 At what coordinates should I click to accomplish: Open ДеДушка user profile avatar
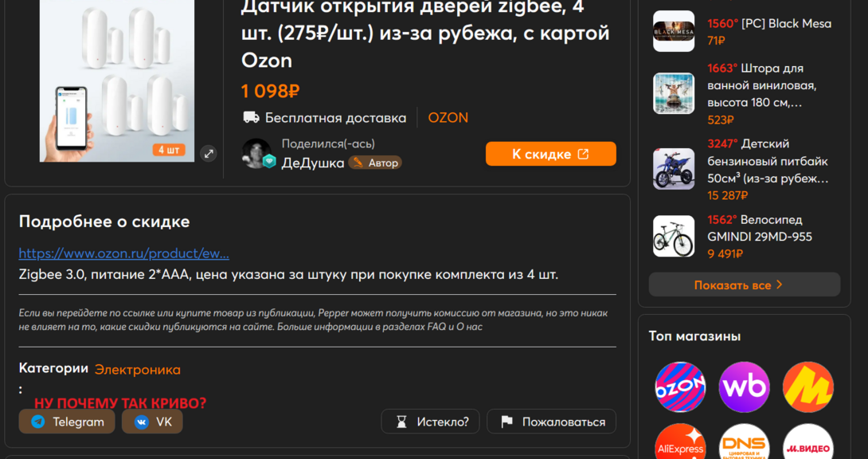pos(257,153)
